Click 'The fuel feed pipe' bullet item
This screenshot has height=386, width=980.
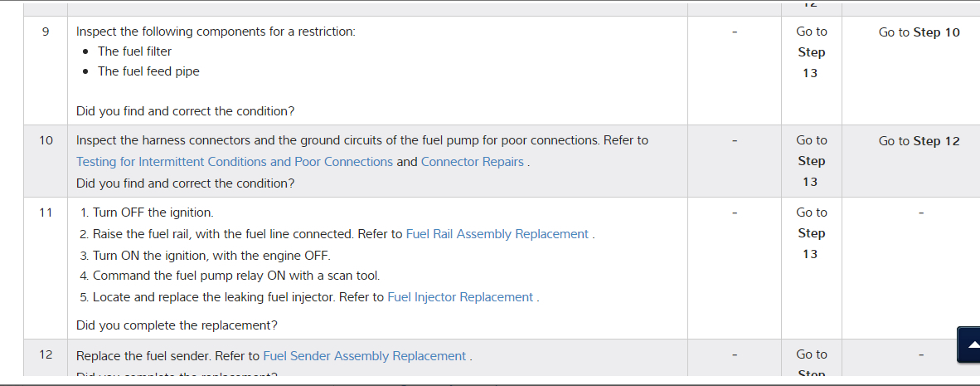148,71
